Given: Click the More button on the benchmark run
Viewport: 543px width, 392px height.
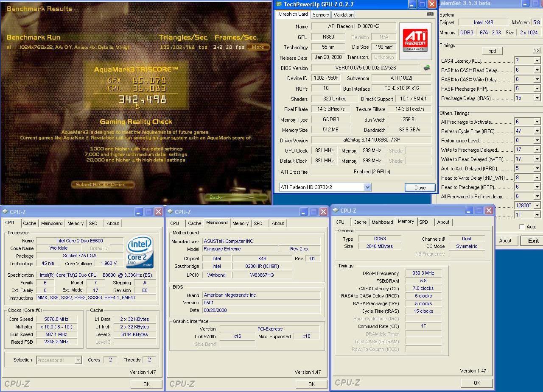Looking at the screenshot, I should tap(258, 47).
